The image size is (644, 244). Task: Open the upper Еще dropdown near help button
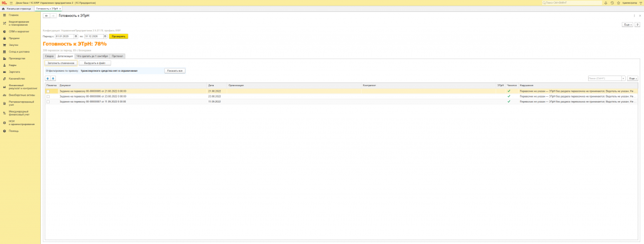pyautogui.click(x=628, y=25)
